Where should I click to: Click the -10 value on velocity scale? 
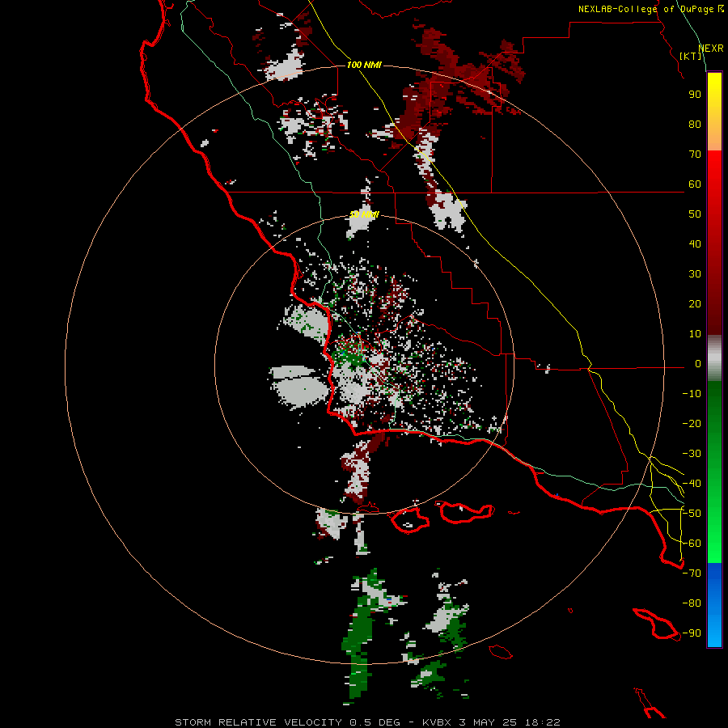[692, 394]
